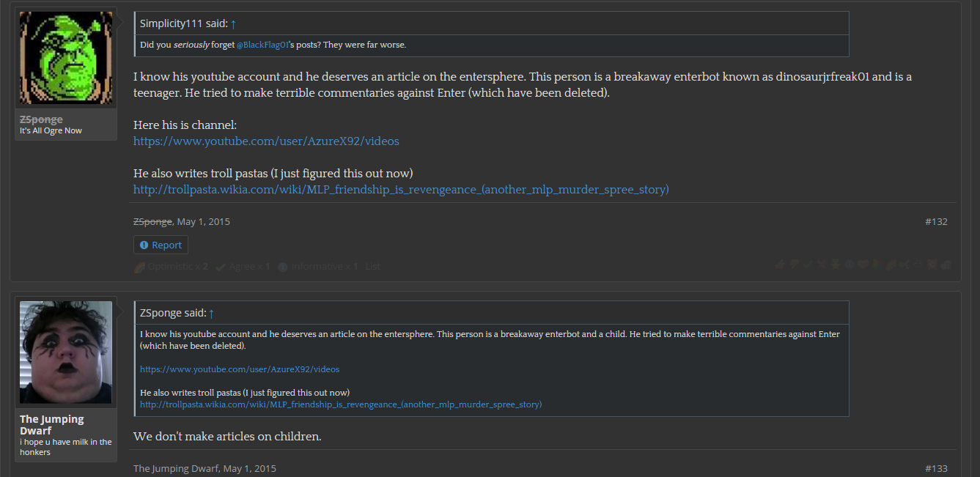Screen dimensions: 980x477
Task: Give post #132 the gold star rating
Action: (x=836, y=265)
